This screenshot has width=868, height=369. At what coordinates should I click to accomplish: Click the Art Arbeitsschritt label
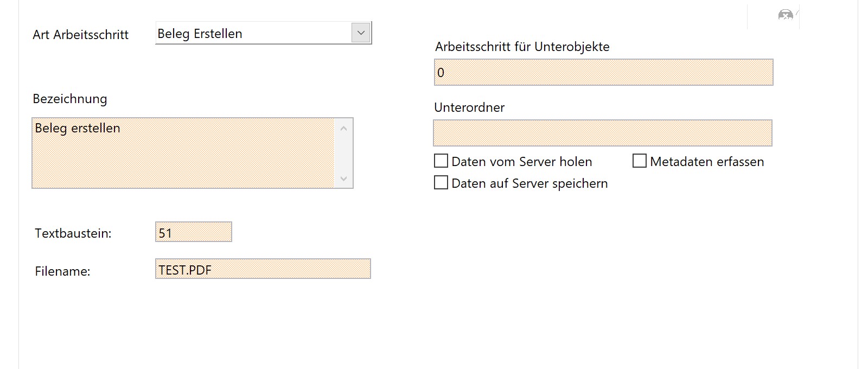(x=80, y=35)
